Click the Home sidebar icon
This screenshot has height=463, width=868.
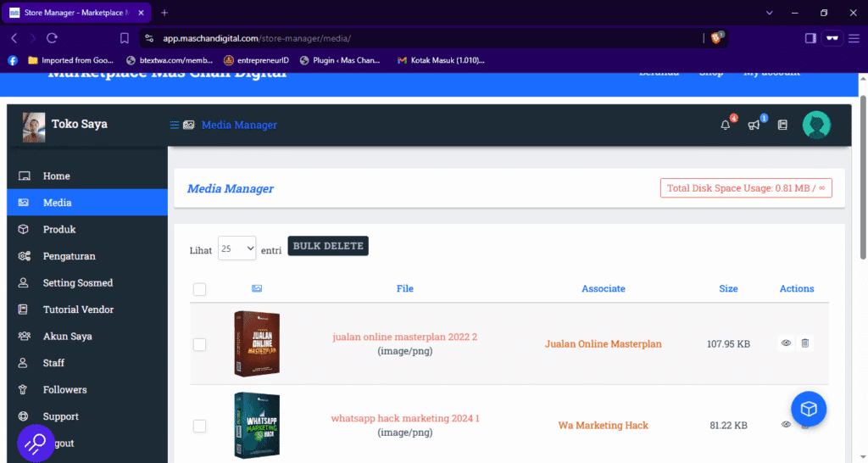pos(24,176)
